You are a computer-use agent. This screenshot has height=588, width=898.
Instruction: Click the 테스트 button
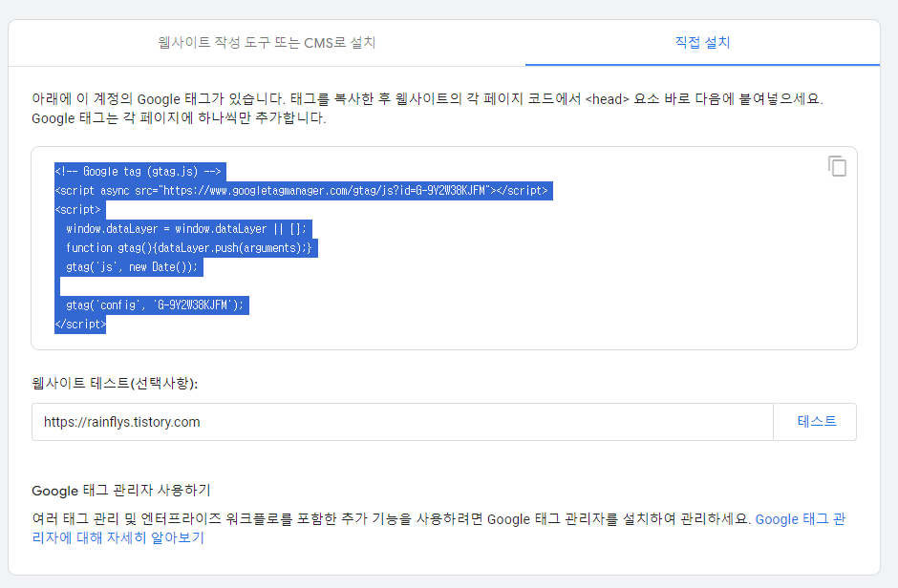tap(816, 422)
